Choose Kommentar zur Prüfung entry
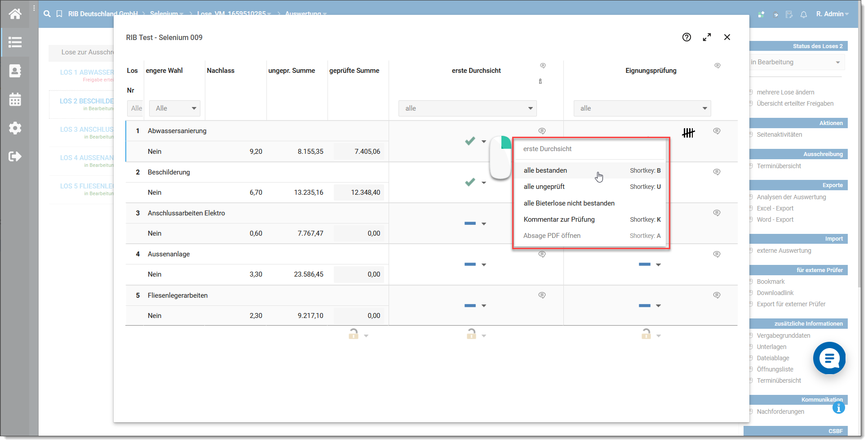This screenshot has width=868, height=443. (x=591, y=219)
